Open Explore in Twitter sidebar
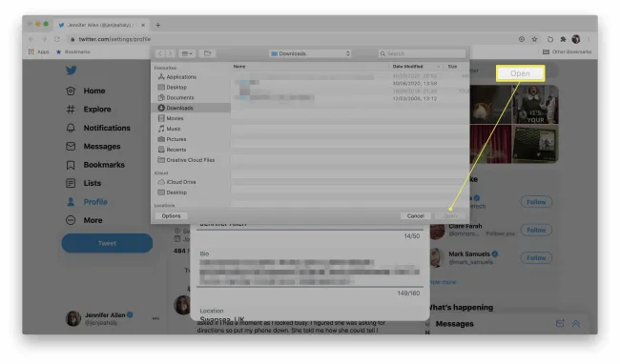620x364 pixels. 88,110
